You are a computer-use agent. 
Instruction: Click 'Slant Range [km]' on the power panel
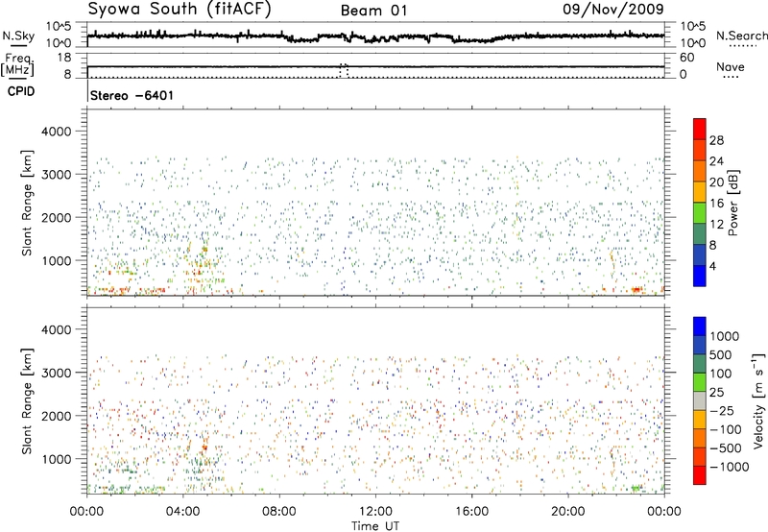coord(27,203)
